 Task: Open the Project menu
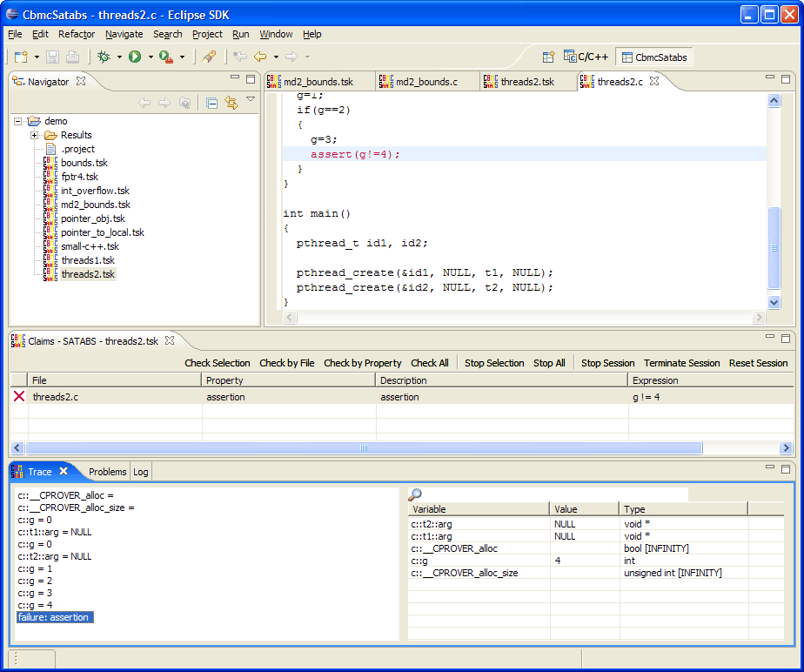[207, 34]
